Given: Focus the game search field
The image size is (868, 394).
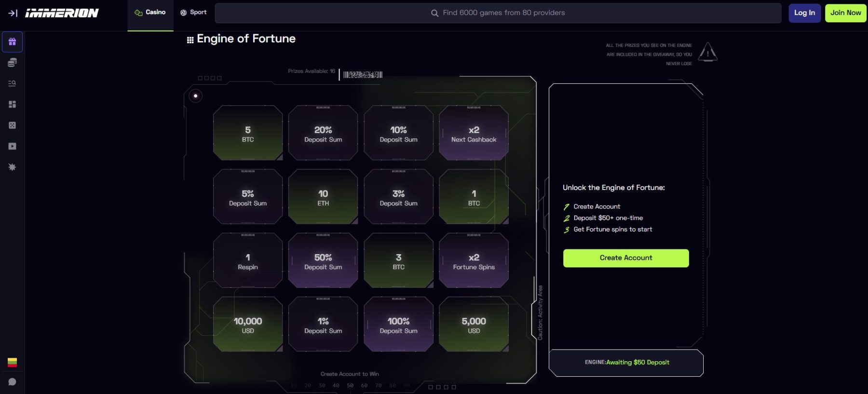Looking at the screenshot, I should click(498, 13).
